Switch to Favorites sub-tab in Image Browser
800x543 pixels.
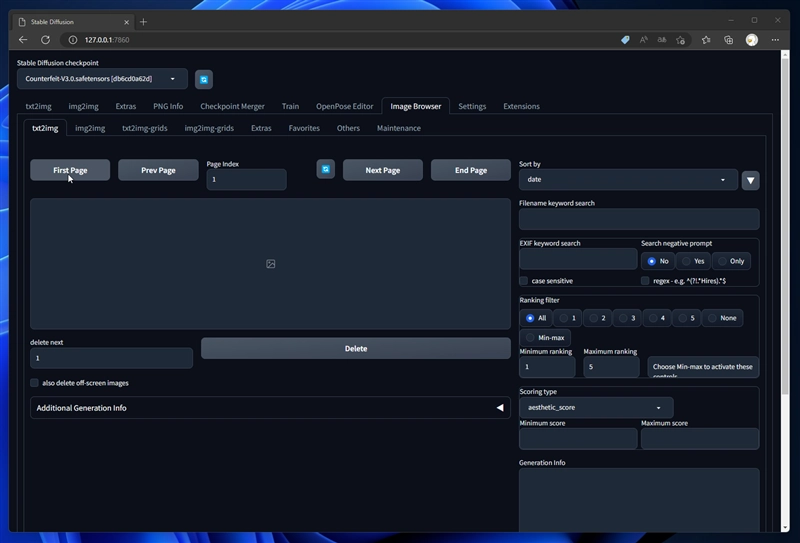[x=304, y=128]
